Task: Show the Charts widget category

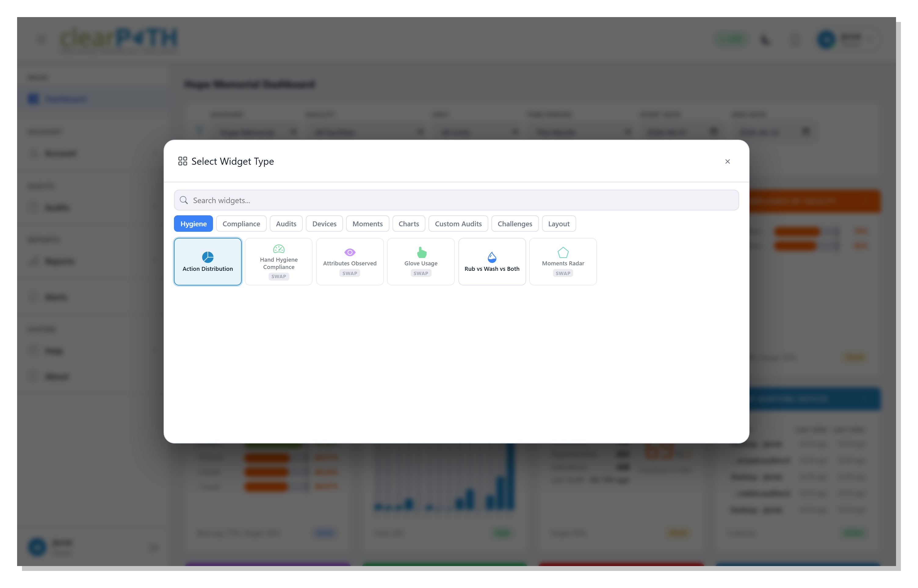Action: [409, 224]
